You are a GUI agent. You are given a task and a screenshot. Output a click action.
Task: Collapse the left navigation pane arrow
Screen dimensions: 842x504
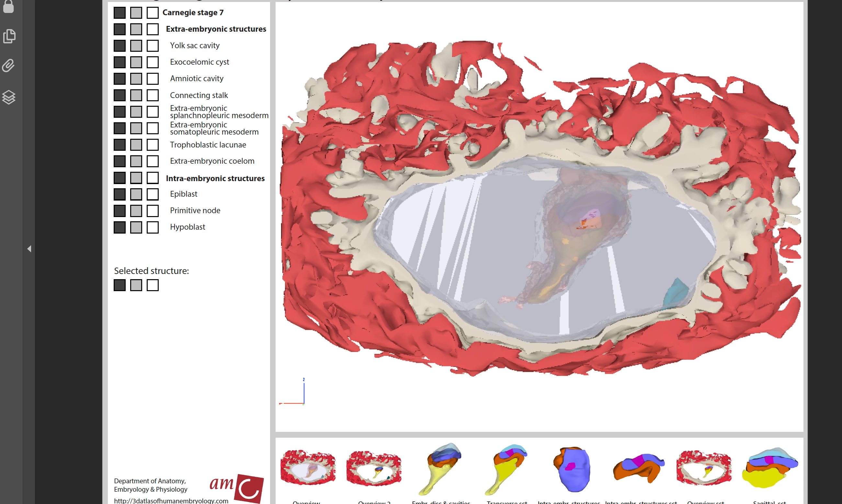point(29,249)
